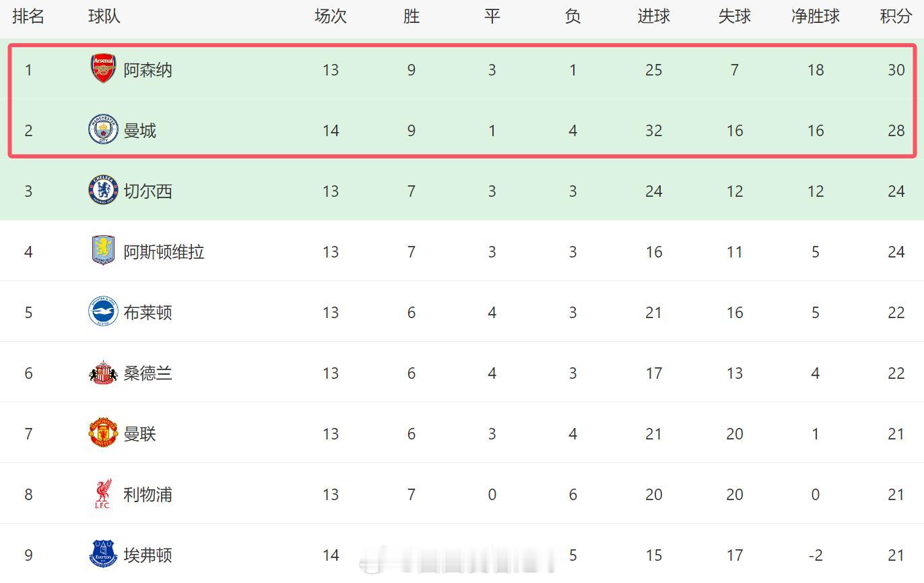Screen dimensions: 924x583
Task: Select the Sunderland club crest
Action: coord(103,372)
